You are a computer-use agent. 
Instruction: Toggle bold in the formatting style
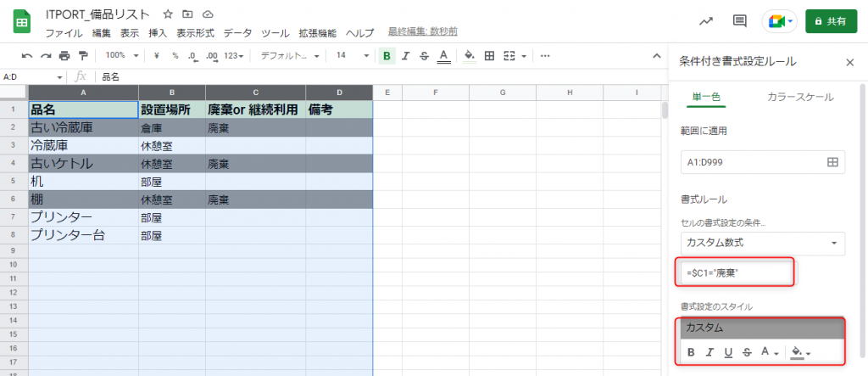pos(691,352)
